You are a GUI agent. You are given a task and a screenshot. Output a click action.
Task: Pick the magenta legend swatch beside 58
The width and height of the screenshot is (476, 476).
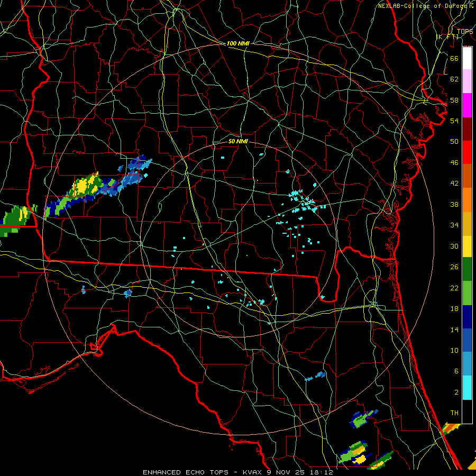467,105
